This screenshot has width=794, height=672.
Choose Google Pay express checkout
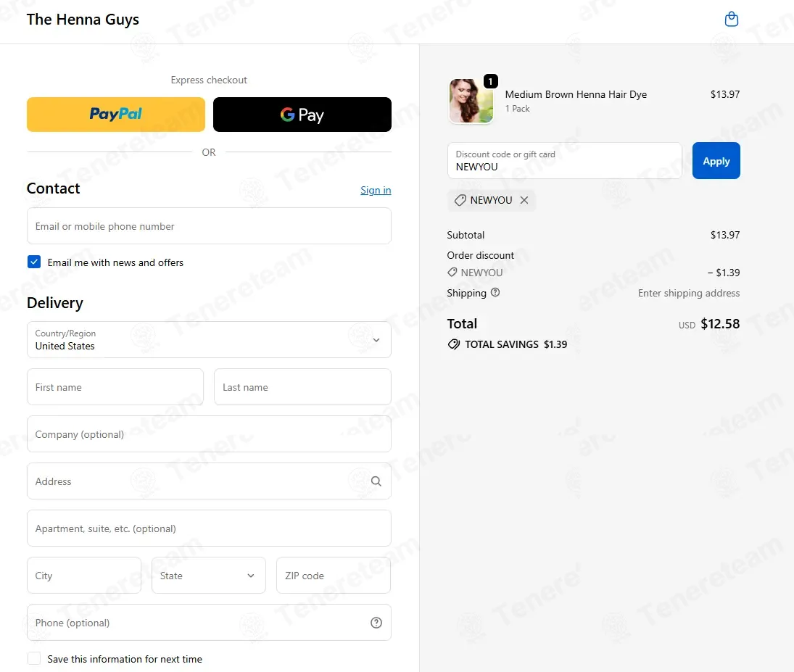click(x=302, y=115)
